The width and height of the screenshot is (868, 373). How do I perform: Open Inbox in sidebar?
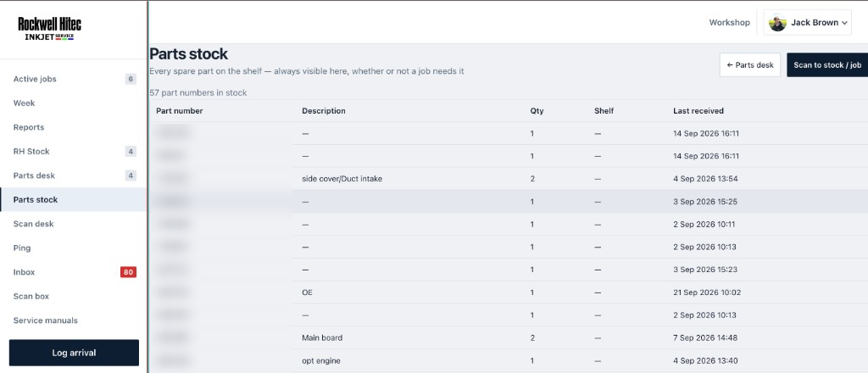(x=73, y=272)
